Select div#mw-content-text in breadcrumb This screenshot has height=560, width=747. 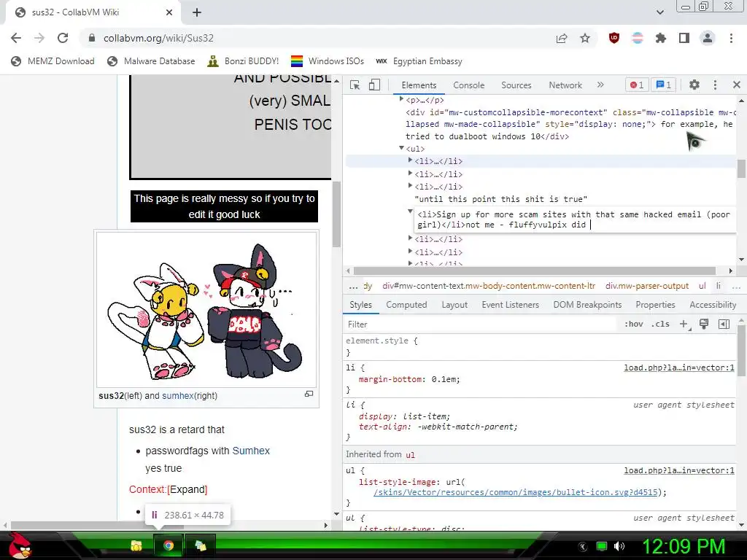click(489, 286)
